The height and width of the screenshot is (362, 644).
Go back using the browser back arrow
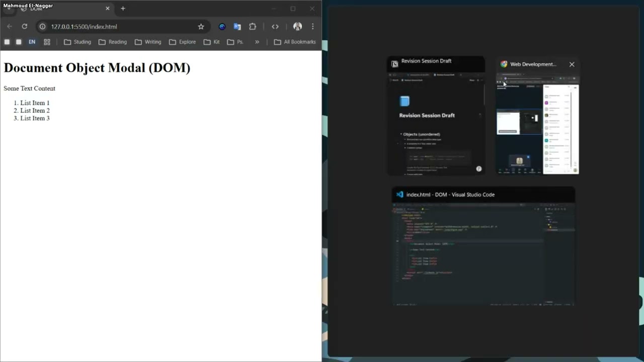9,27
